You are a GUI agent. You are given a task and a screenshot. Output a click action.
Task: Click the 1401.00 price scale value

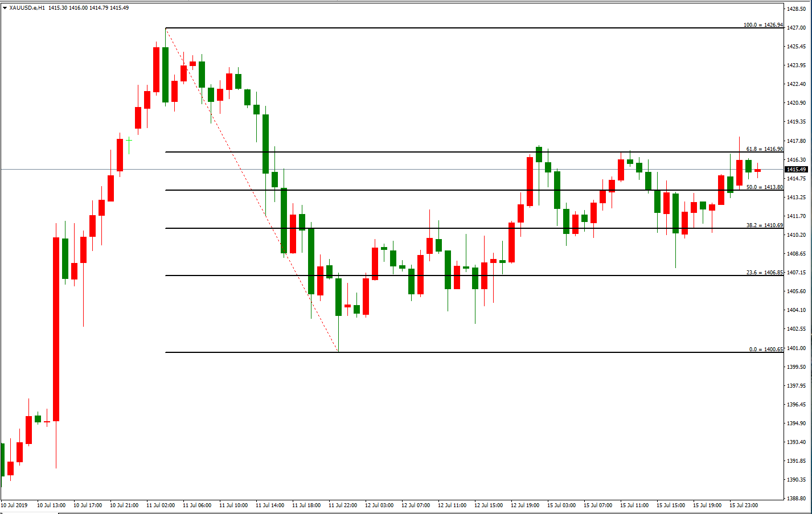(796, 348)
